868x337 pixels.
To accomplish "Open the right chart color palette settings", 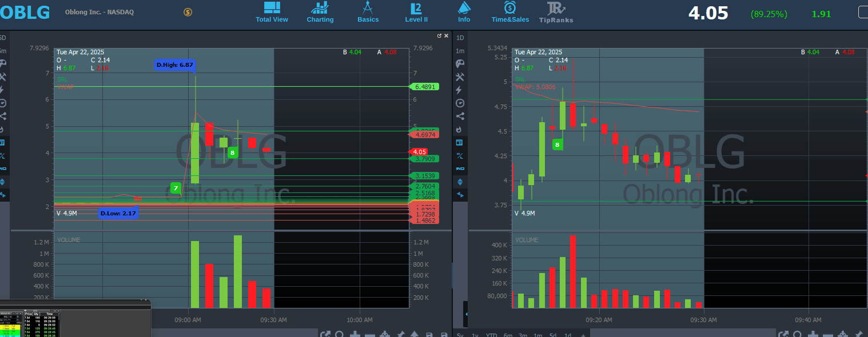I will [460, 63].
